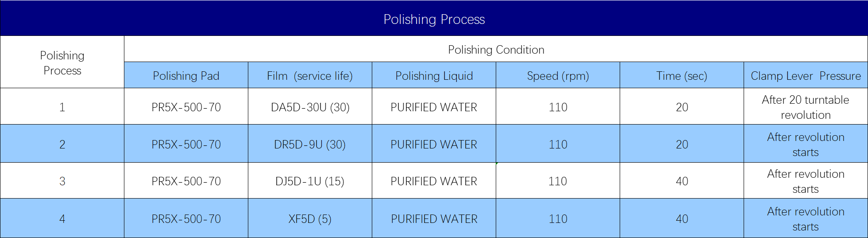
Task: Select the Speed (rpm) column header
Action: pyautogui.click(x=558, y=76)
